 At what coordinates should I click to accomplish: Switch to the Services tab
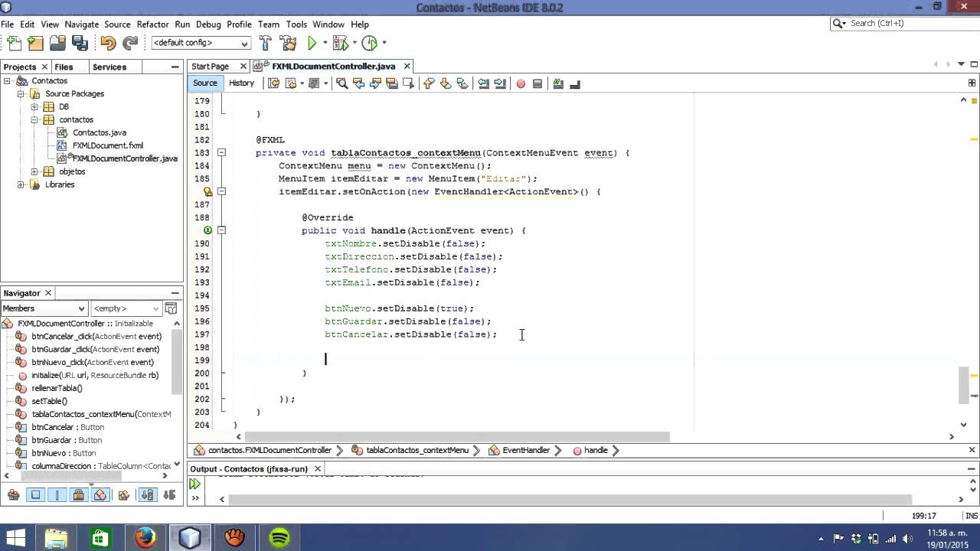click(x=109, y=67)
